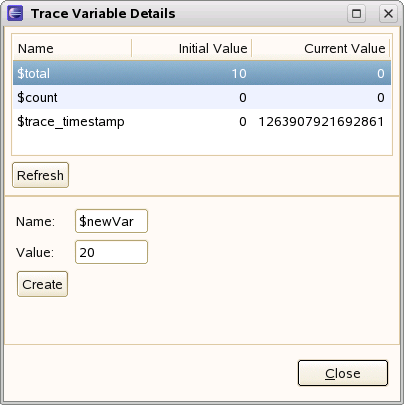This screenshot has width=404, height=405.
Task: Click the Value: label beside the text field
Action: [35, 252]
